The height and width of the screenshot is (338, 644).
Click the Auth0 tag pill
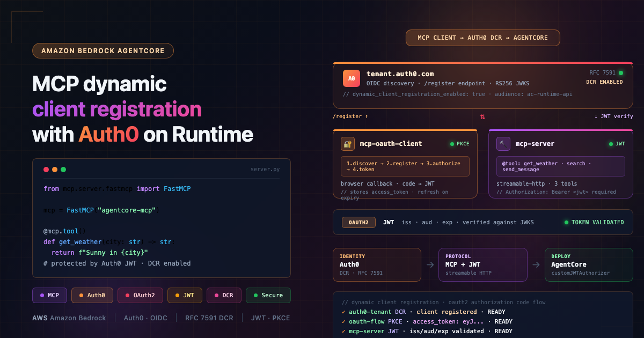pos(92,295)
